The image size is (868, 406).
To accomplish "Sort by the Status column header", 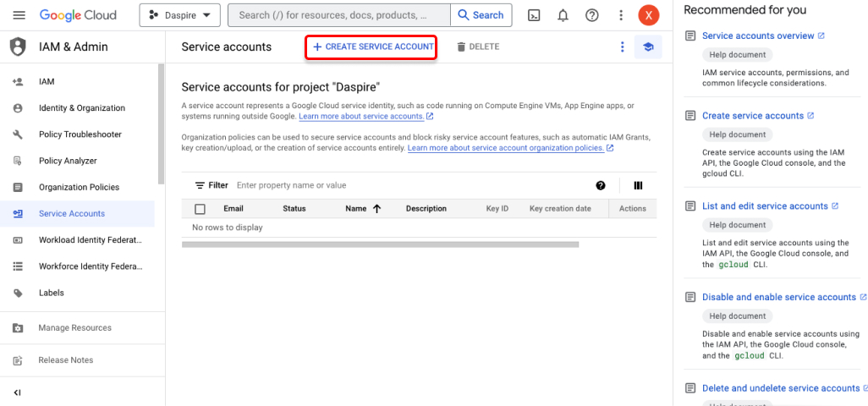I will click(294, 209).
